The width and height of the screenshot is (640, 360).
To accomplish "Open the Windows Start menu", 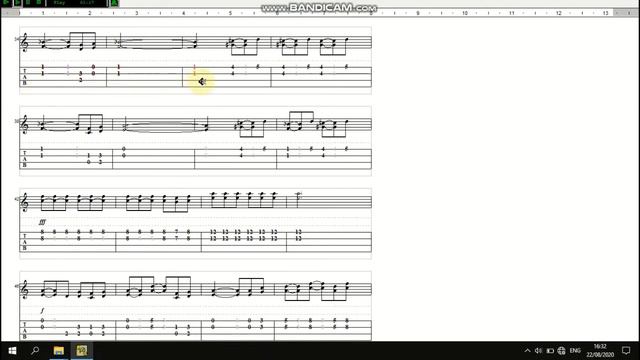I will 12,351.
